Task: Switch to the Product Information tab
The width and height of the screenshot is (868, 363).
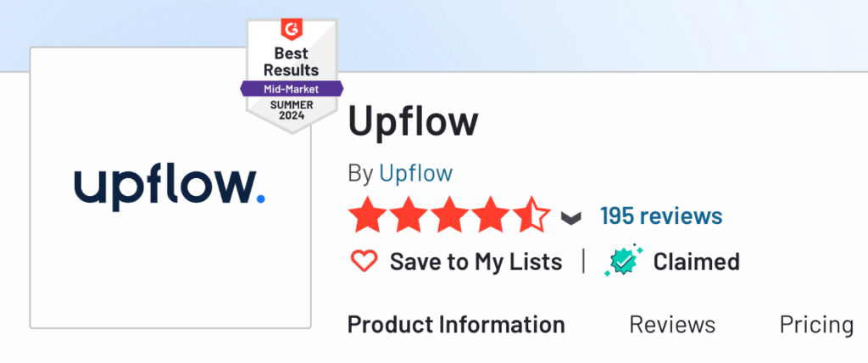Action: (456, 325)
